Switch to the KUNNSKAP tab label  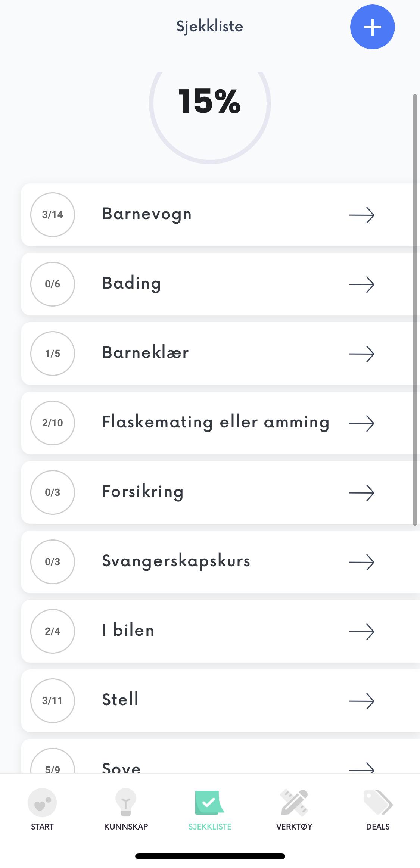[x=126, y=827]
